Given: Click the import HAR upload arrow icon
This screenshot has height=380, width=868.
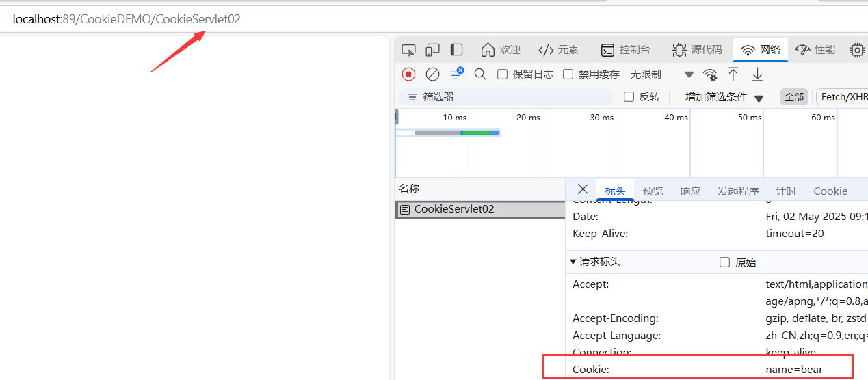Looking at the screenshot, I should (733, 74).
